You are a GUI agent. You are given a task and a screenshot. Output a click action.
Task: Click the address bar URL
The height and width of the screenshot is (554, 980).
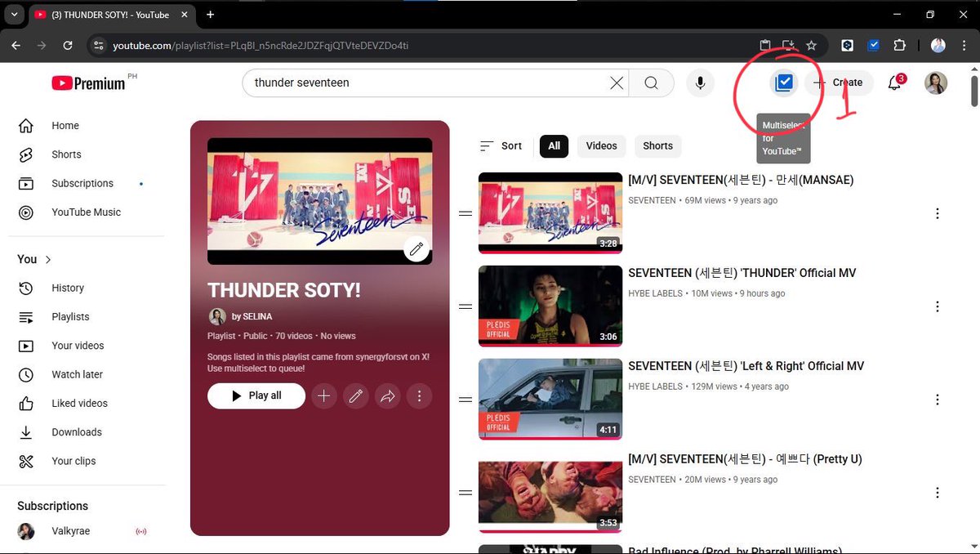click(261, 46)
